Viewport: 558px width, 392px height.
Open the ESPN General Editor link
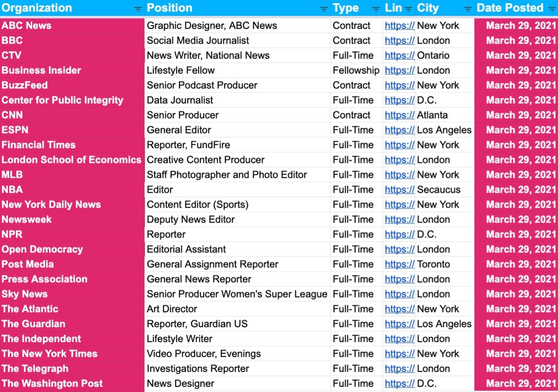[x=399, y=130]
